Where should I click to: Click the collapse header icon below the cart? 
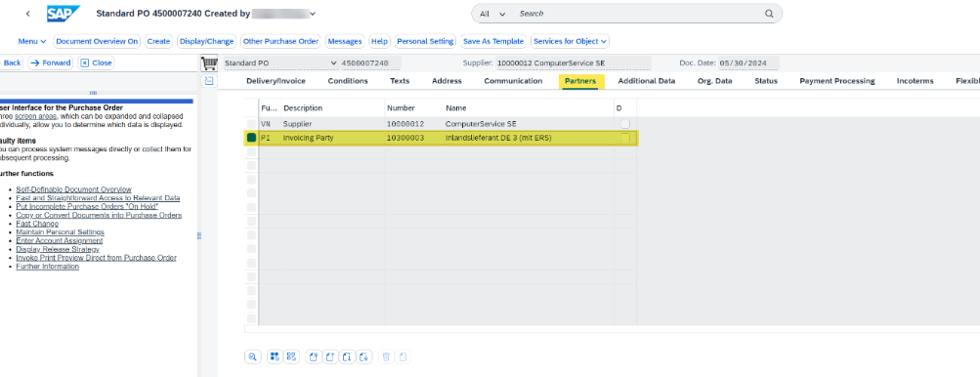[209, 81]
